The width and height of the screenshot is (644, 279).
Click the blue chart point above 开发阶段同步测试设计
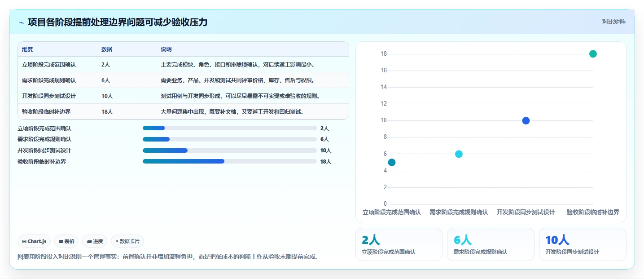[x=526, y=120]
